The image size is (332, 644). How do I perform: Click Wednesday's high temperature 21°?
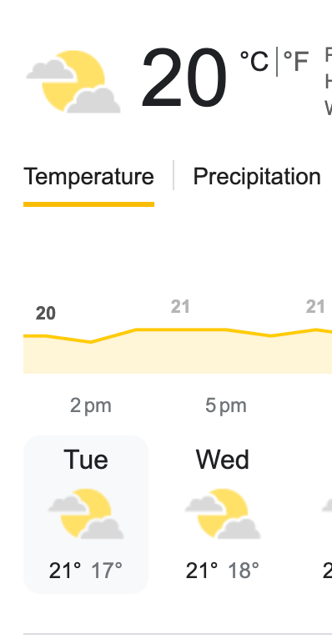[x=202, y=571]
